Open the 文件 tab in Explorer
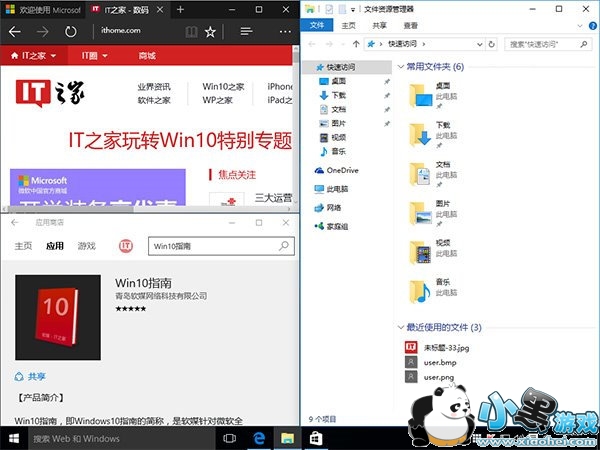600x450 pixels. tap(317, 25)
